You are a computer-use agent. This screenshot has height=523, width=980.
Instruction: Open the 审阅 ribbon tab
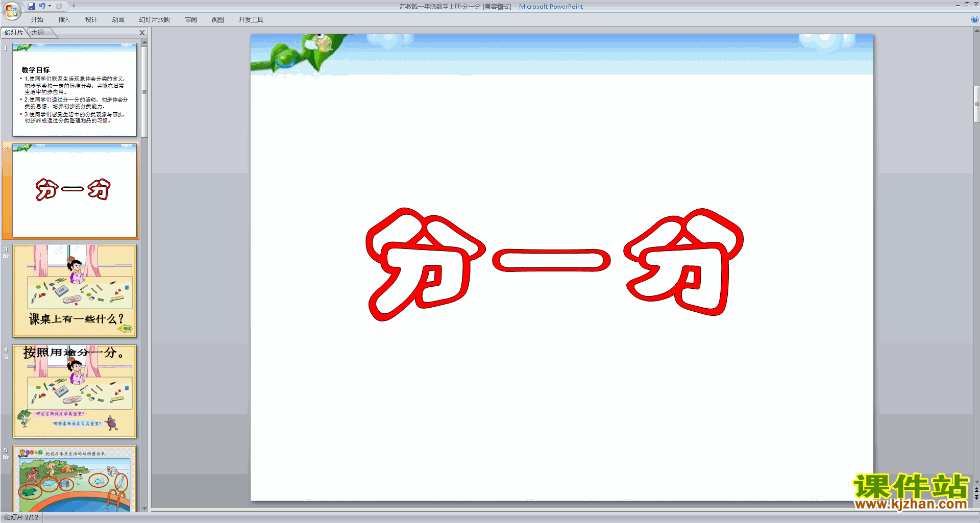tap(191, 20)
